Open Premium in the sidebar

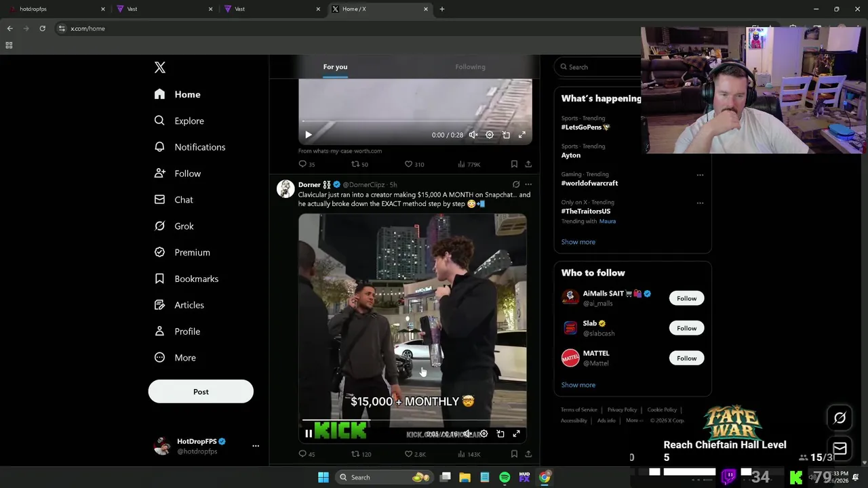pyautogui.click(x=182, y=252)
